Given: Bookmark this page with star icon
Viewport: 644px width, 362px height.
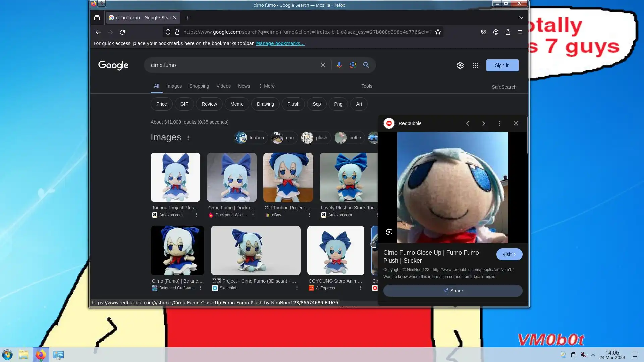Looking at the screenshot, I should coord(438,32).
